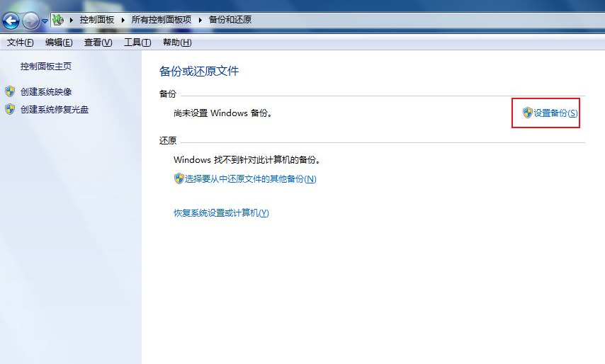Open the 文件(F) menu
Viewport: 605px width, 364px height.
tap(21, 42)
